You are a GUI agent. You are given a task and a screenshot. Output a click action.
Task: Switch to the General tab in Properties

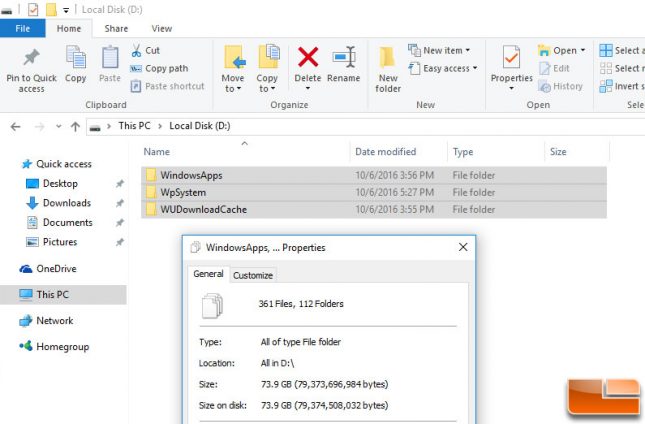208,274
